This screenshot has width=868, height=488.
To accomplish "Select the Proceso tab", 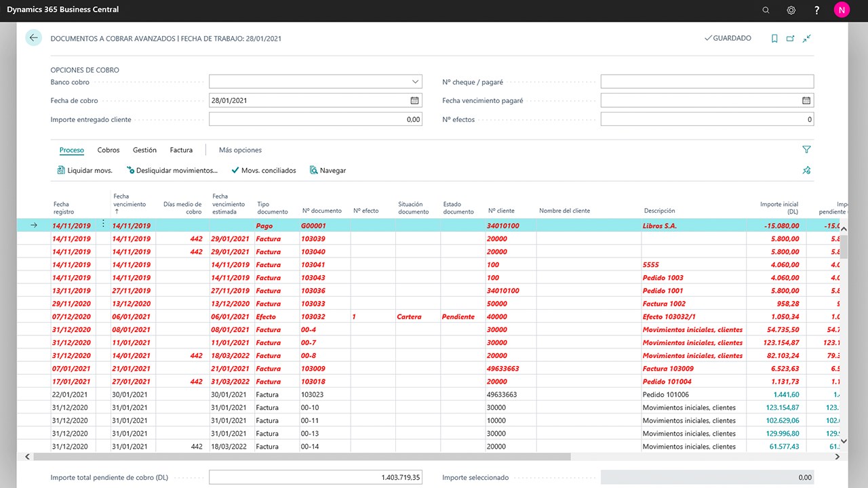I will click(71, 150).
